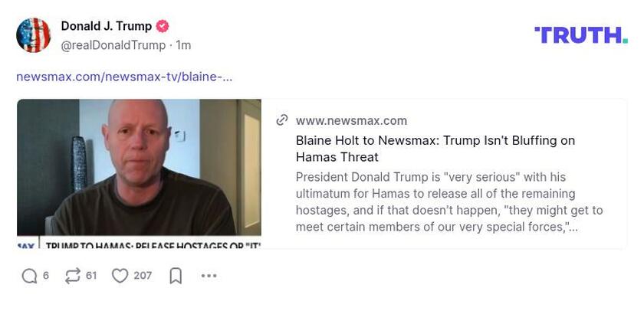This screenshot has width=644, height=311.
Task: Bookmark this post
Action: pos(176,276)
